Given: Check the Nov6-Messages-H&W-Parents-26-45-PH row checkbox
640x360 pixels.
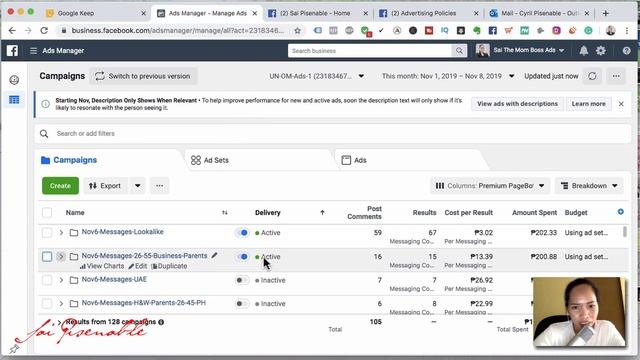Looking at the screenshot, I should click(47, 304).
